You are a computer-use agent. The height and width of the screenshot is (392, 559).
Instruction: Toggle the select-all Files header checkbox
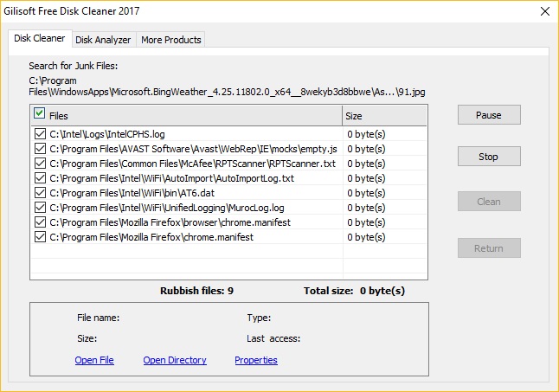point(39,113)
